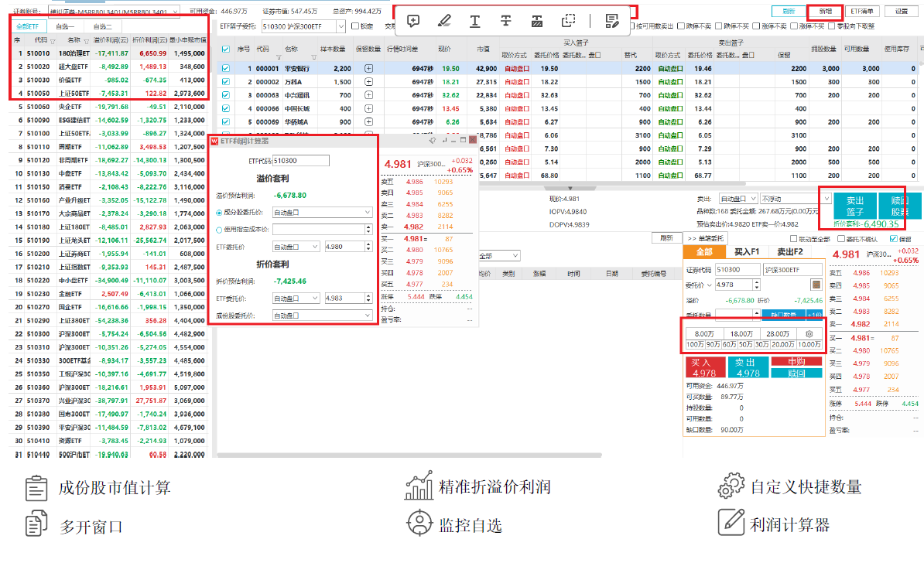
Task: Click filter icon under 代码 column in basket table
Action: [x=278, y=57]
